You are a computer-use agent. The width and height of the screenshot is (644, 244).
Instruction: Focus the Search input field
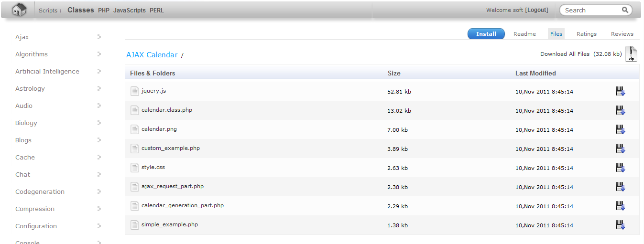click(592, 10)
